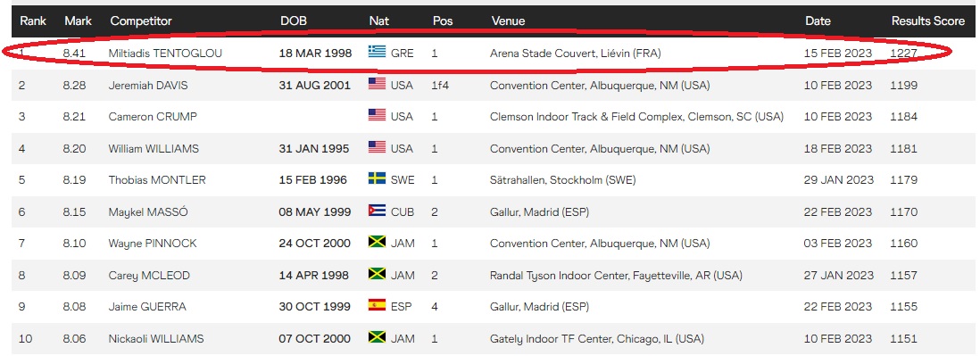This screenshot has height=356, width=980.
Task: Click the Greek flag next to GRE
Action: pyautogui.click(x=377, y=52)
